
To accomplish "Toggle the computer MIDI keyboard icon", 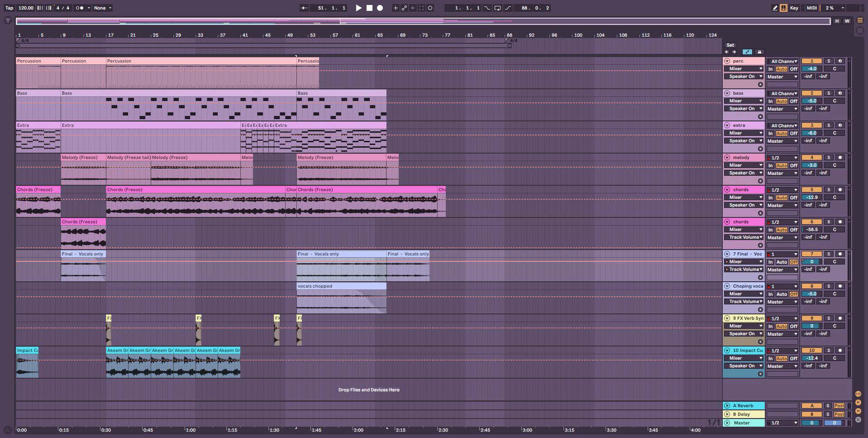I will click(783, 8).
